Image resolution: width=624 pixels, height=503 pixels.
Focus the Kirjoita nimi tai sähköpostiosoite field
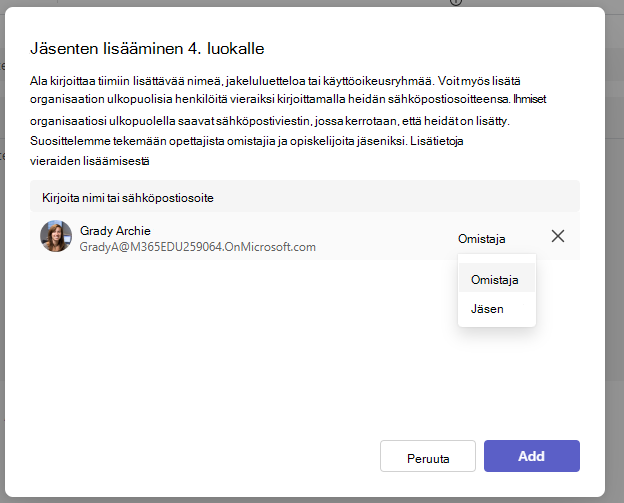pyautogui.click(x=305, y=197)
